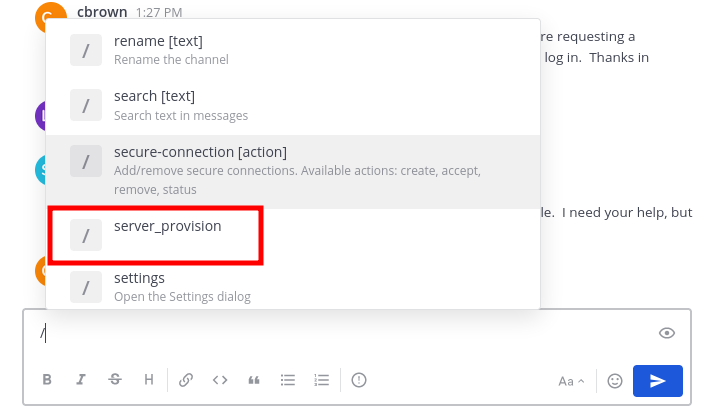Insert a heading with the H icon
The height and width of the screenshot is (416, 705).
[x=149, y=380]
